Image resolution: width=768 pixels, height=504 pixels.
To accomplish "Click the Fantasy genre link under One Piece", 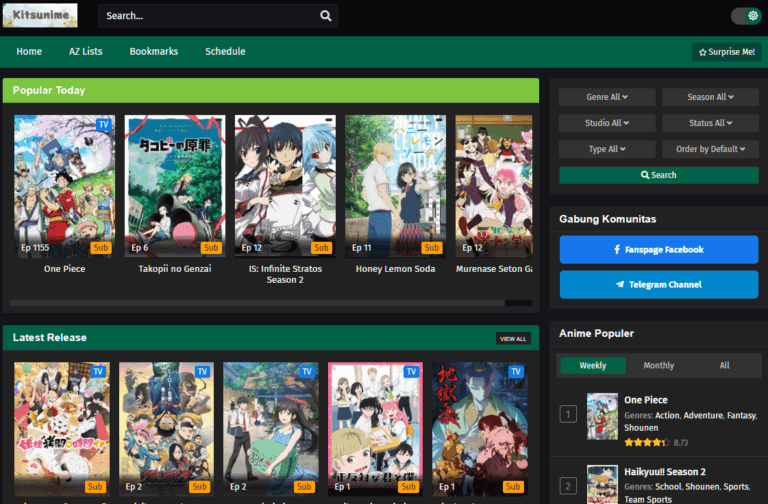I will tap(741, 415).
